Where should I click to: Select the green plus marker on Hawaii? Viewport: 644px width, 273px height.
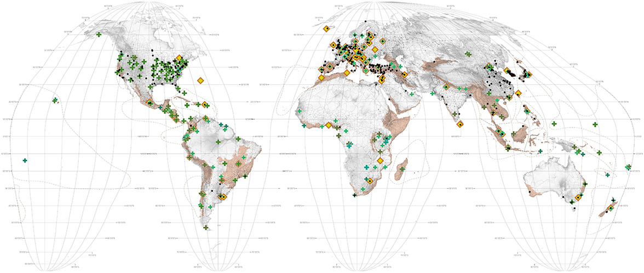(55, 100)
